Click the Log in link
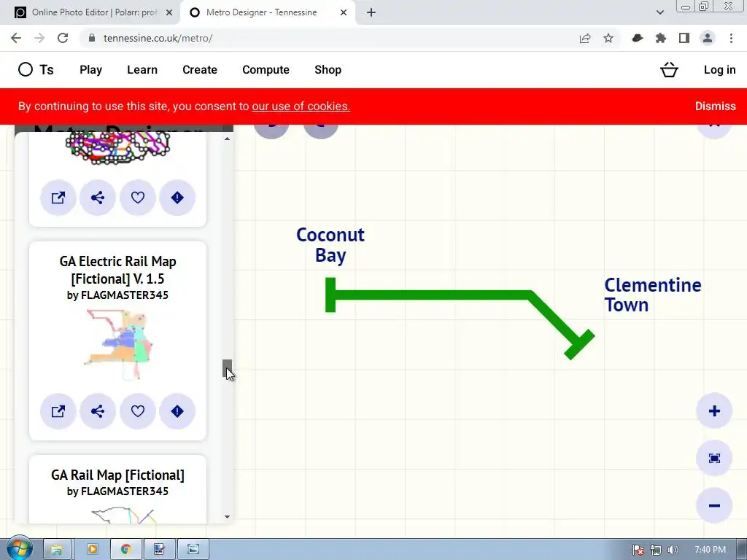Screen dimensions: 747x560 pos(719,69)
